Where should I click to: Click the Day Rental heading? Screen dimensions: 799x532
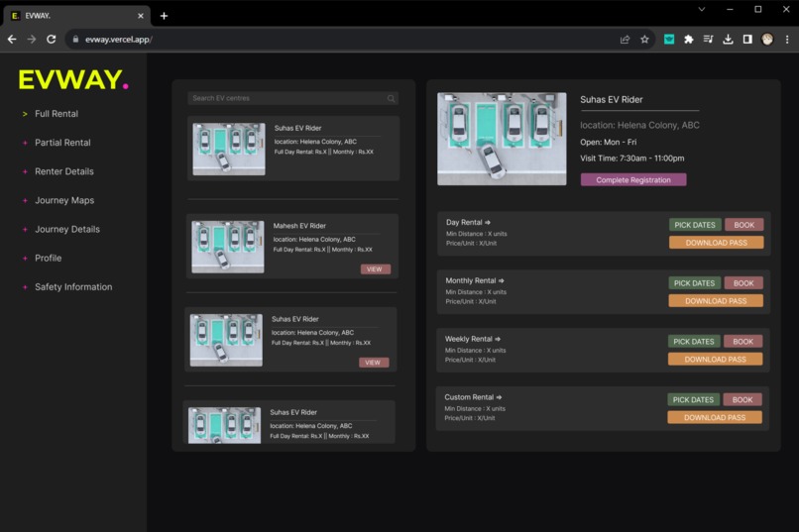(468, 223)
